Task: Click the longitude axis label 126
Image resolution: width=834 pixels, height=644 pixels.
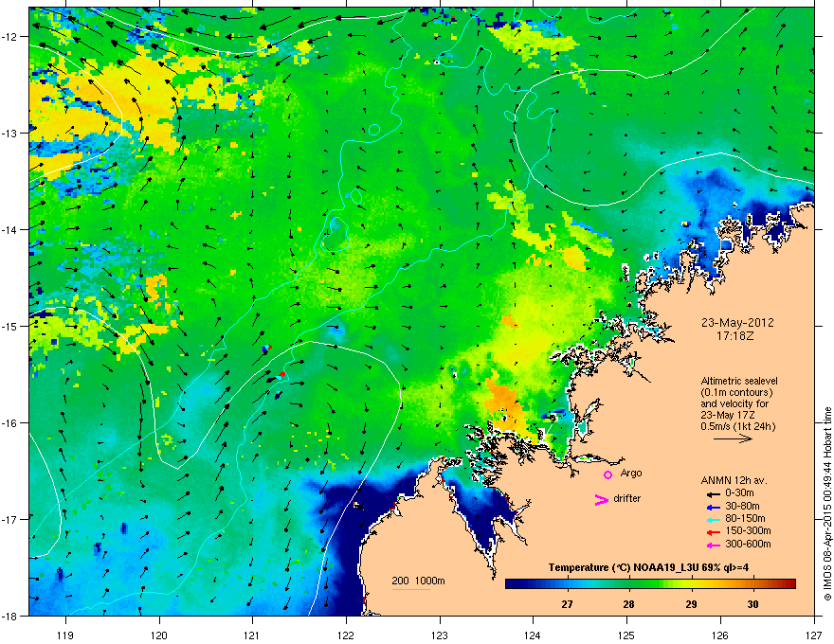Action: tap(720, 635)
